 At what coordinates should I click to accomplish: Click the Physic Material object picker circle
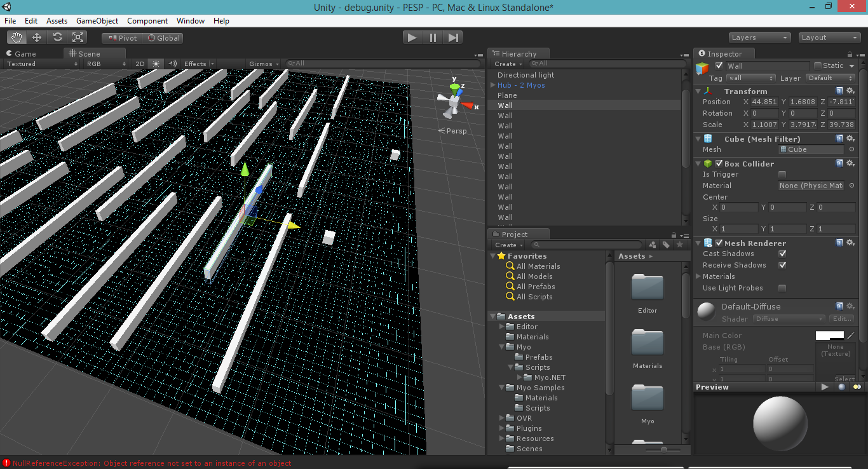tap(851, 186)
